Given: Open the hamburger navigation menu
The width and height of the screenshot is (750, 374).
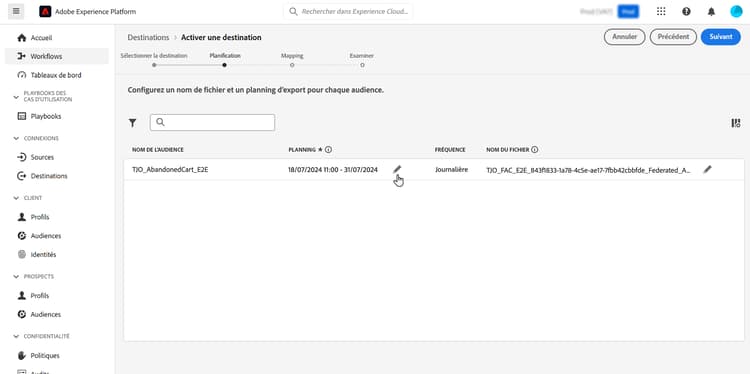Looking at the screenshot, I should click(x=16, y=11).
